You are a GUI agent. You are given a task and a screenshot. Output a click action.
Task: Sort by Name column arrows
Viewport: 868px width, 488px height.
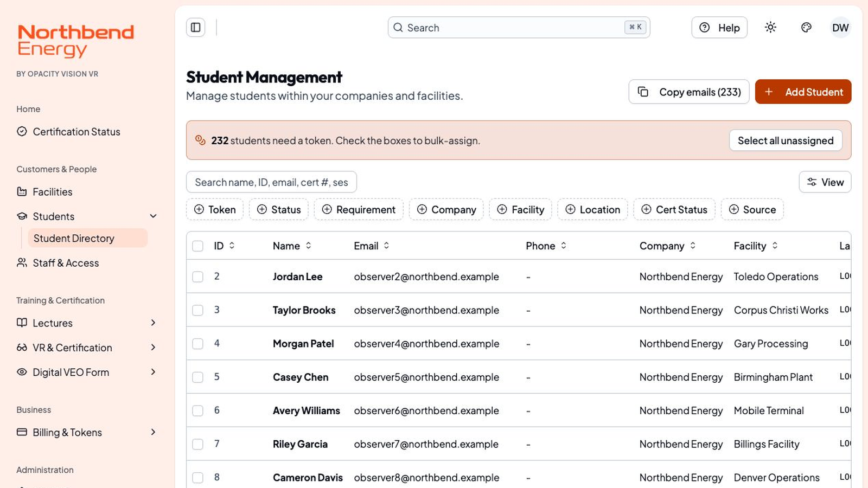(308, 246)
